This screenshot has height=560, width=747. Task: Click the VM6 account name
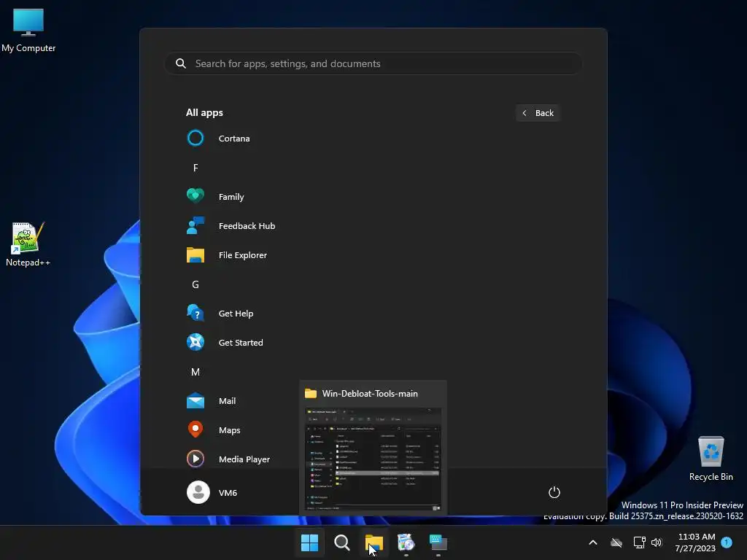pyautogui.click(x=228, y=493)
